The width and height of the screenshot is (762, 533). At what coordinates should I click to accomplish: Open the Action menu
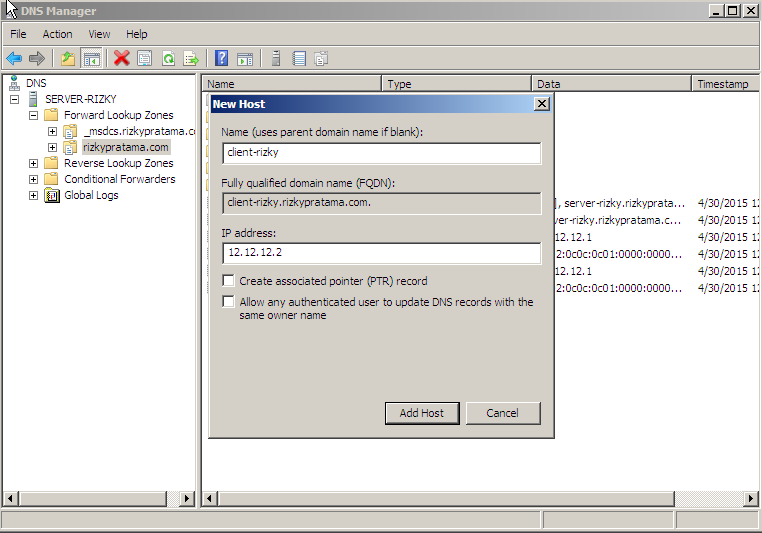57,34
